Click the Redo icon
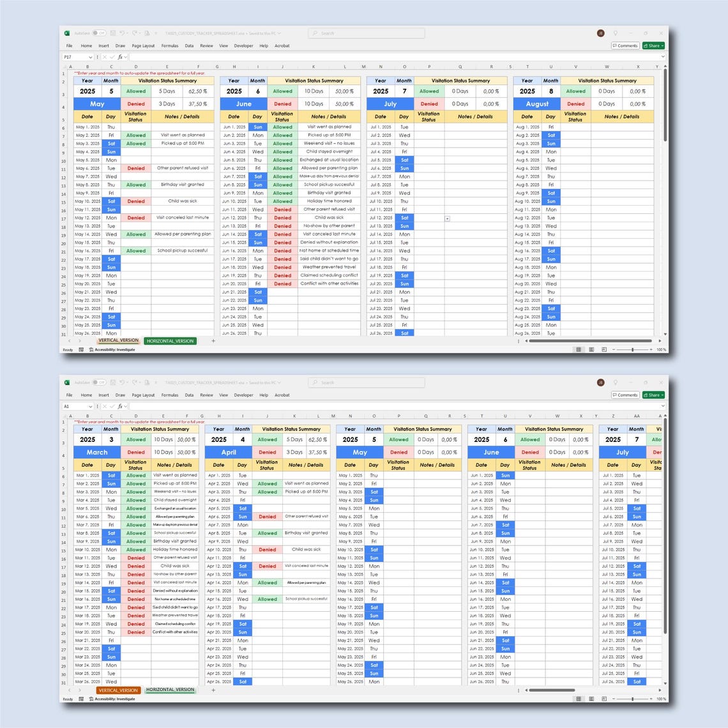This screenshot has height=728, width=728. click(135, 33)
